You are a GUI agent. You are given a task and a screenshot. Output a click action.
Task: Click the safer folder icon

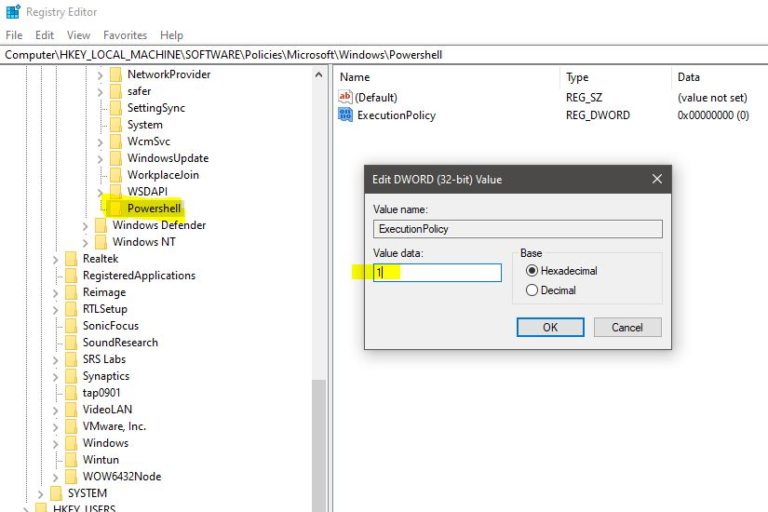(116, 91)
